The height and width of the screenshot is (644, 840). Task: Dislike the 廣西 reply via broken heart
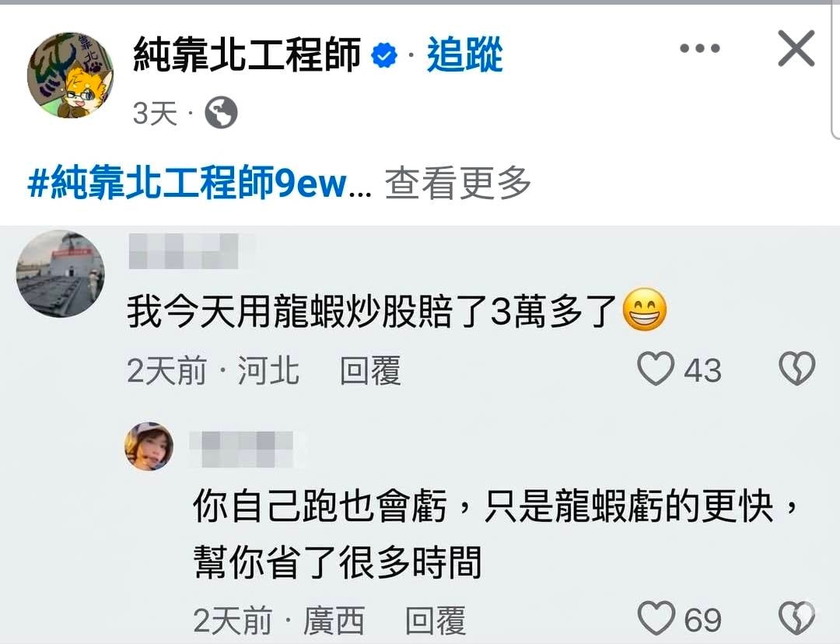(x=796, y=618)
